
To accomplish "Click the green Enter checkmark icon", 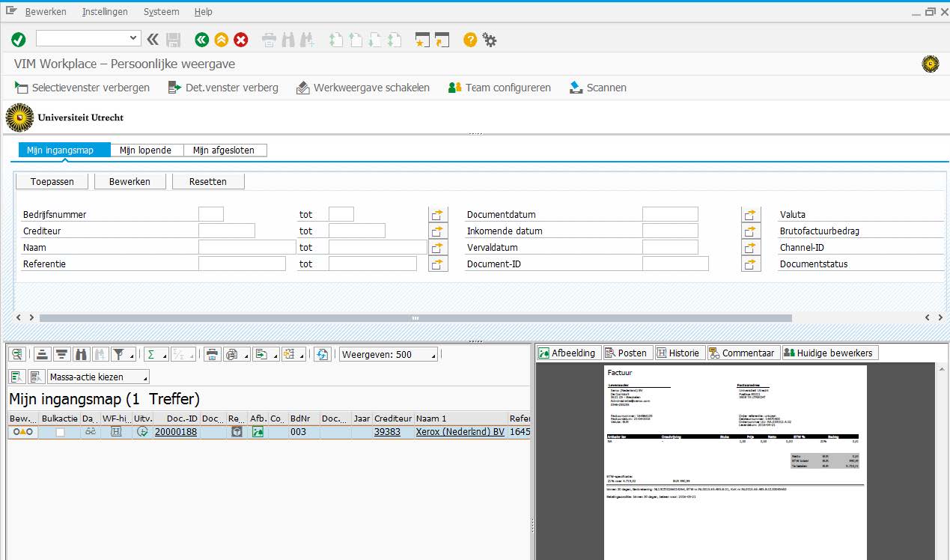I will coord(19,40).
